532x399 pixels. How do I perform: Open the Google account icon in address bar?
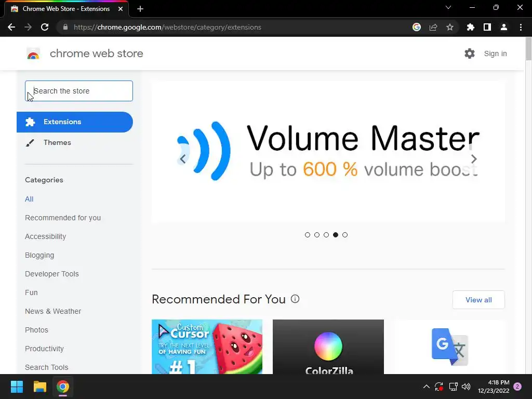pyautogui.click(x=417, y=27)
